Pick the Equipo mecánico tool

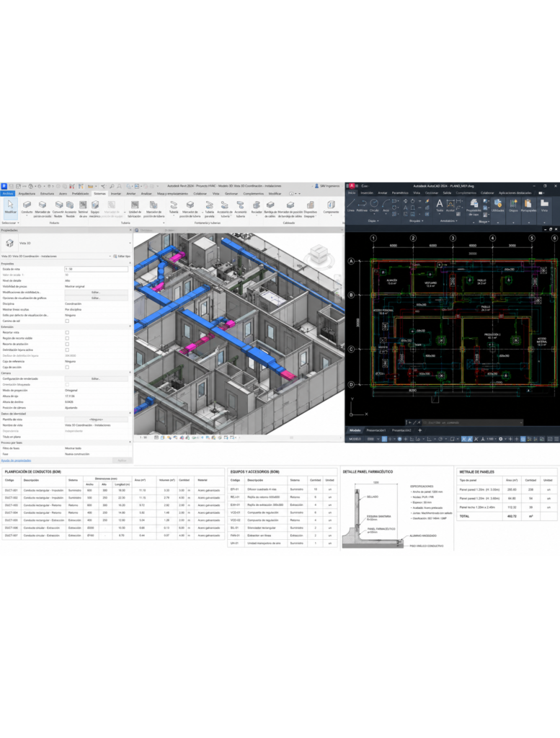(95, 208)
